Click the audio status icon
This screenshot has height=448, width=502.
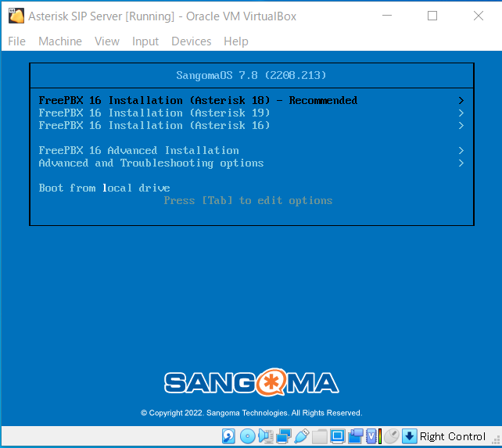[x=266, y=436]
